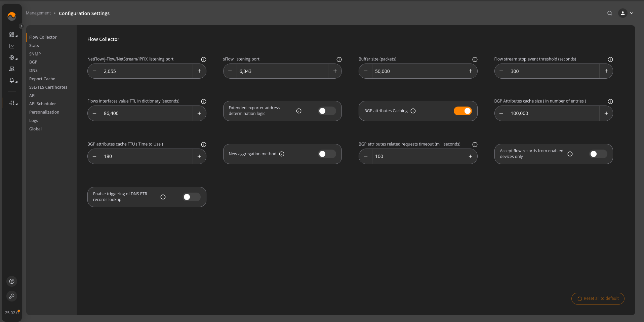This screenshot has width=644, height=322.
Task: Increase the NetFlow listening port value
Action: click(199, 71)
